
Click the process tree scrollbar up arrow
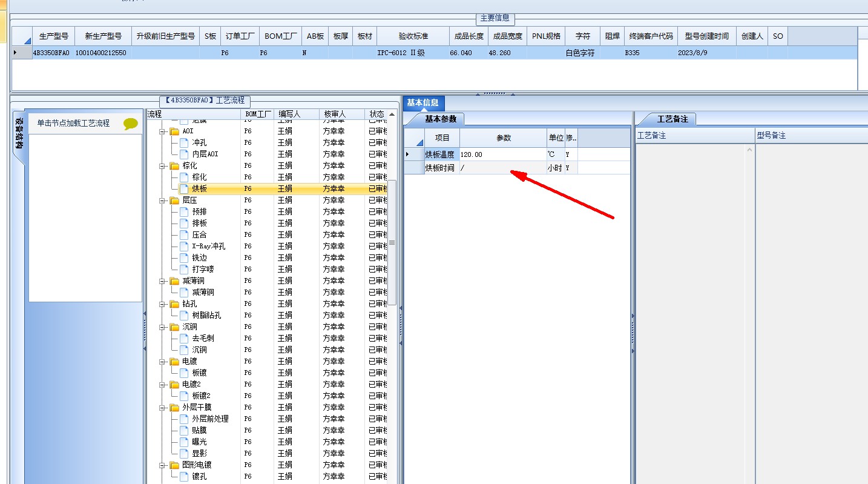pyautogui.click(x=392, y=114)
